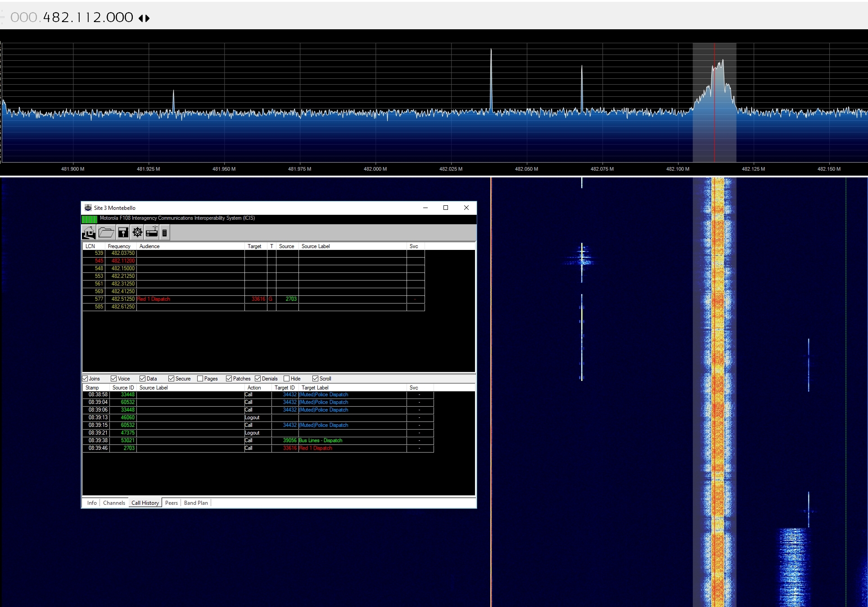Open the Band Plan tab
Screen dimensions: 868x607
coord(196,503)
